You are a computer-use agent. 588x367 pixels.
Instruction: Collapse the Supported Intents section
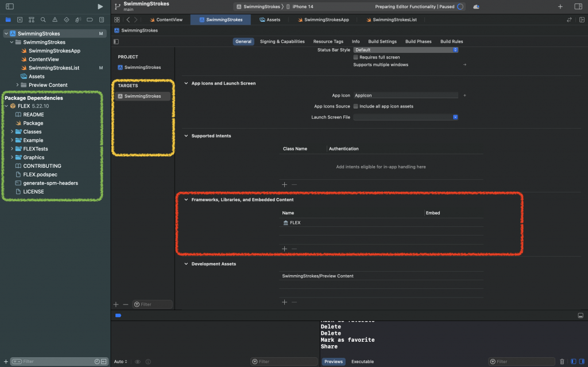(x=186, y=136)
